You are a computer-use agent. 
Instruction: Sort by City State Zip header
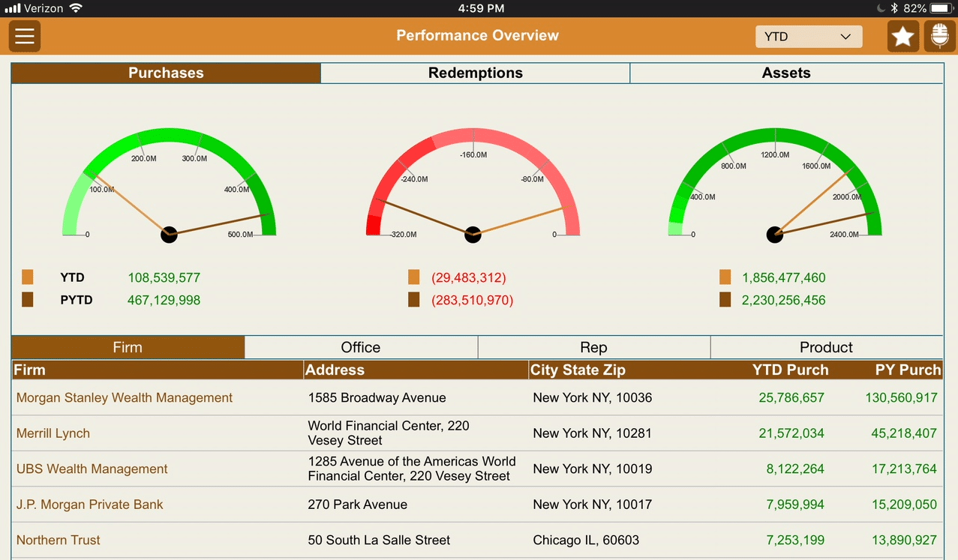pyautogui.click(x=578, y=370)
